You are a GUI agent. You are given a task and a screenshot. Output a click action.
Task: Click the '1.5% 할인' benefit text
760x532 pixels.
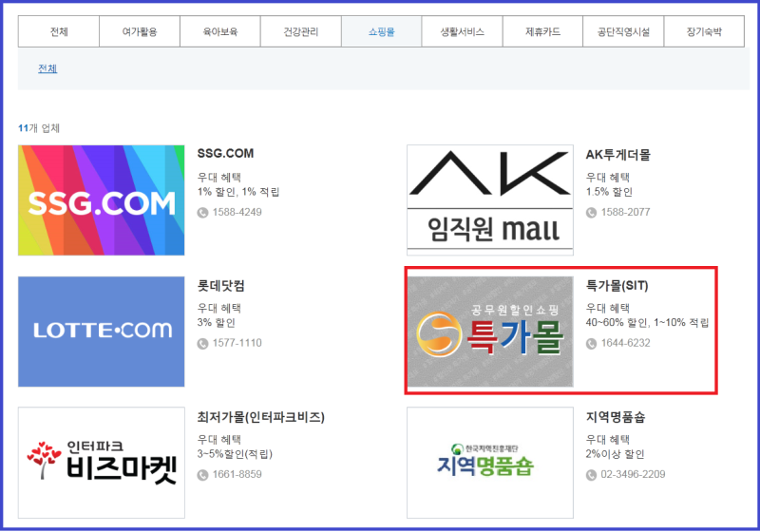[x=609, y=192]
